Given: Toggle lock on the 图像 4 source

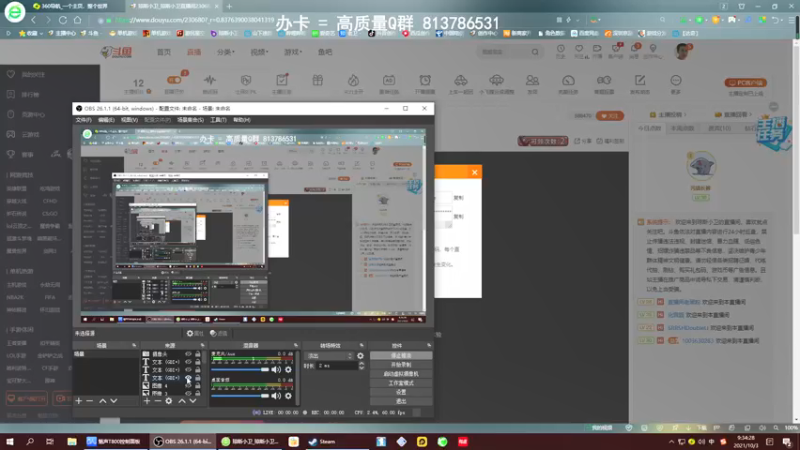Looking at the screenshot, I should click(198, 386).
